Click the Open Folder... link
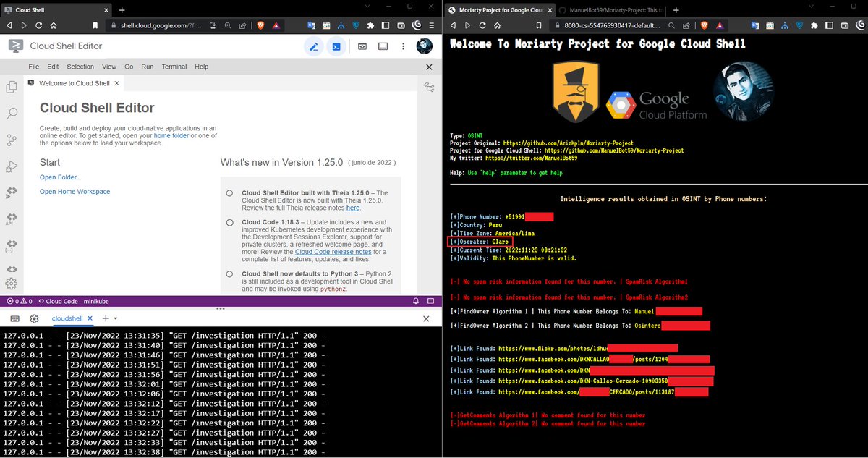This screenshot has height=458, width=868. 61,177
